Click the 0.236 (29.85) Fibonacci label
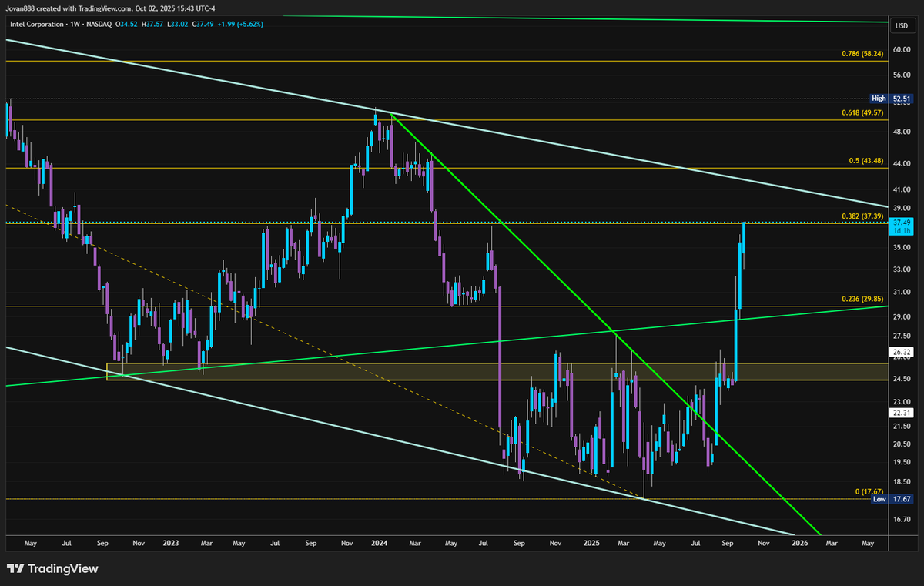This screenshot has height=586, width=924. pos(861,300)
